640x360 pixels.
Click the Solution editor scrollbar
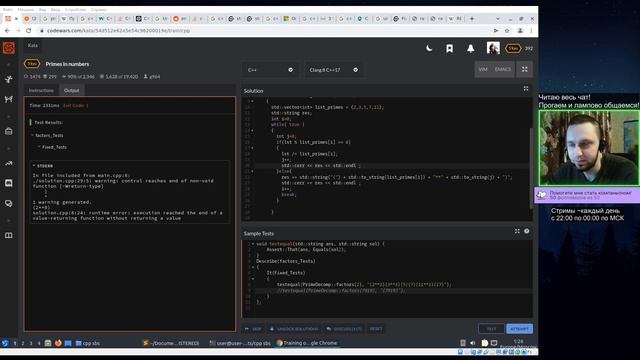tap(531, 168)
